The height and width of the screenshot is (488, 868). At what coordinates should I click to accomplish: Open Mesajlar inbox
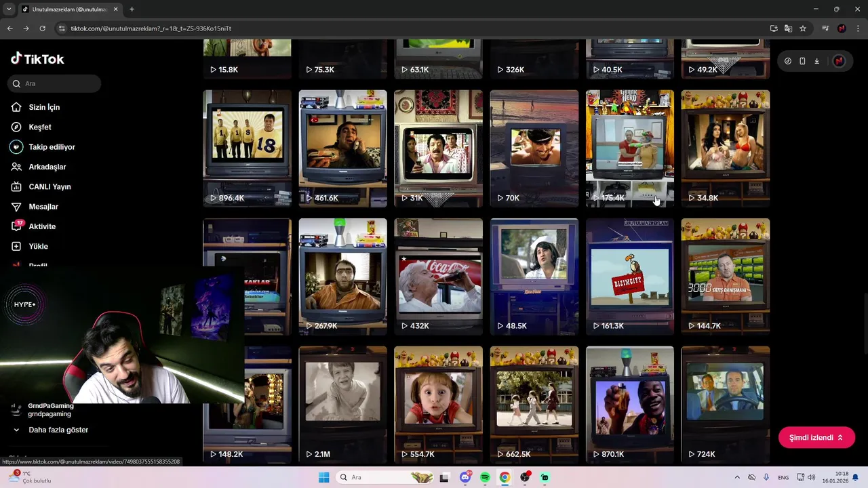point(43,207)
